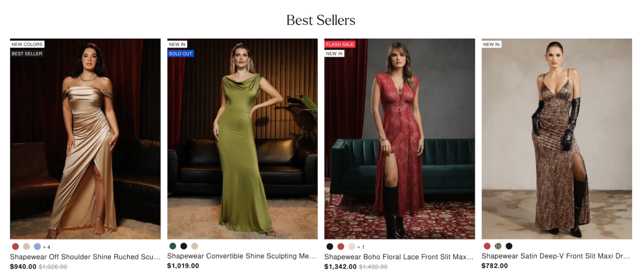Viewport: 644px width, 280px height.
Task: Open Shapewear Off Shoulder Shine Ruched product title
Action: [x=85, y=257]
